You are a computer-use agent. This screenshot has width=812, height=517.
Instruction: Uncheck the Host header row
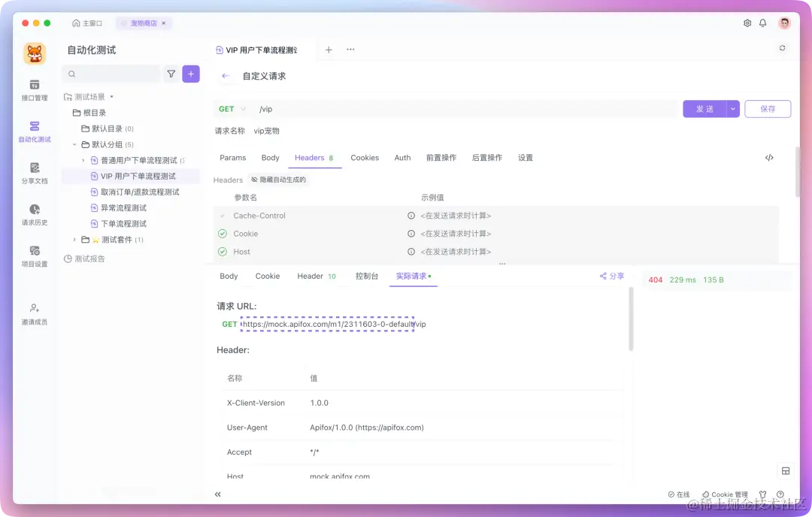(x=224, y=252)
